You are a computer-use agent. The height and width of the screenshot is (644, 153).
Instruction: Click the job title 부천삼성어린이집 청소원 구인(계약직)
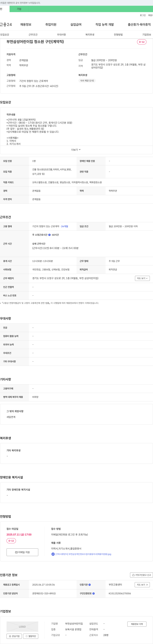[x=35, y=42]
